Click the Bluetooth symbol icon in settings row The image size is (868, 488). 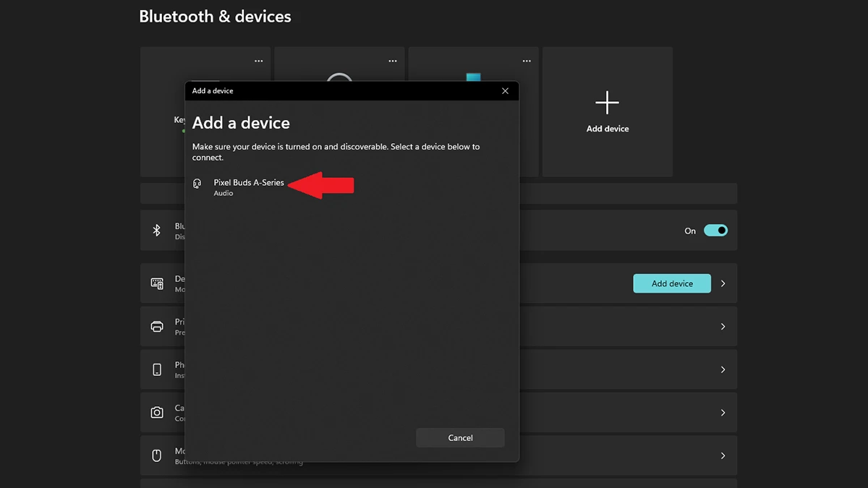click(x=156, y=231)
